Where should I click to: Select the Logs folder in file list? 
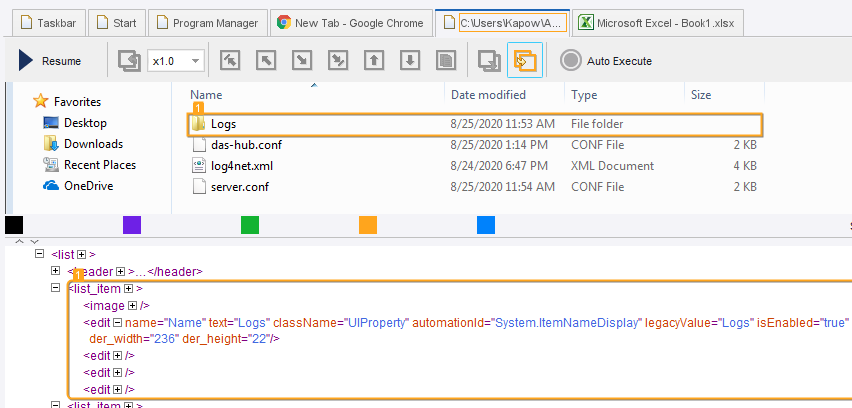(x=223, y=124)
